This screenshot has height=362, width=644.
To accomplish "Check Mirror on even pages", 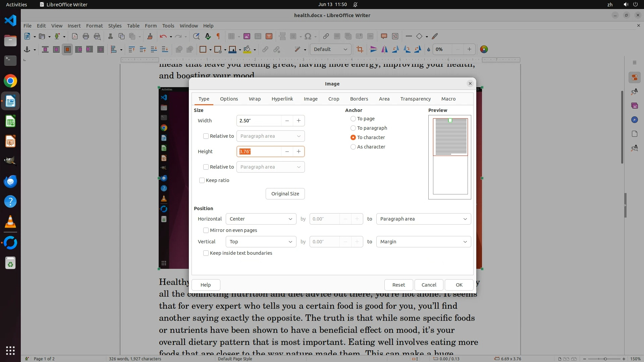I will point(206,230).
